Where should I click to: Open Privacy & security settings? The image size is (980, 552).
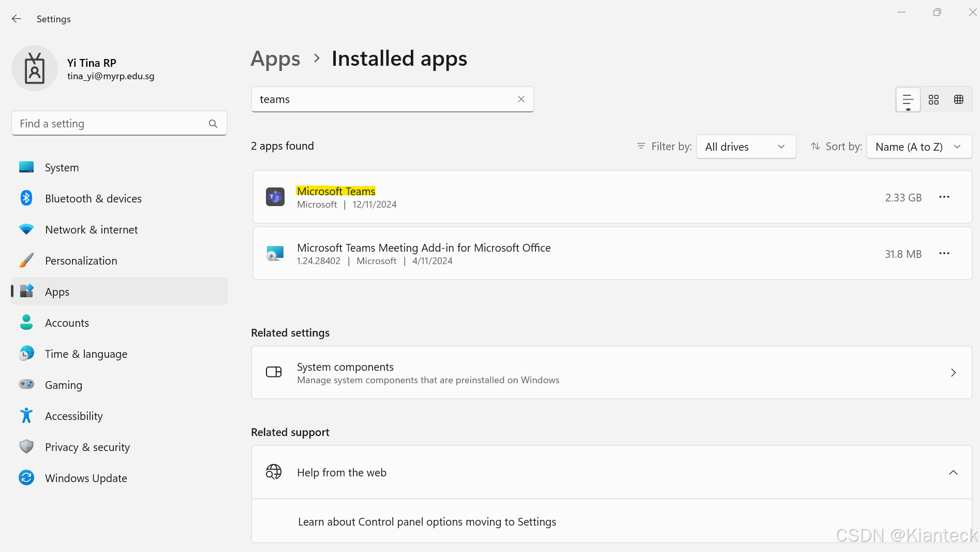pyautogui.click(x=119, y=447)
